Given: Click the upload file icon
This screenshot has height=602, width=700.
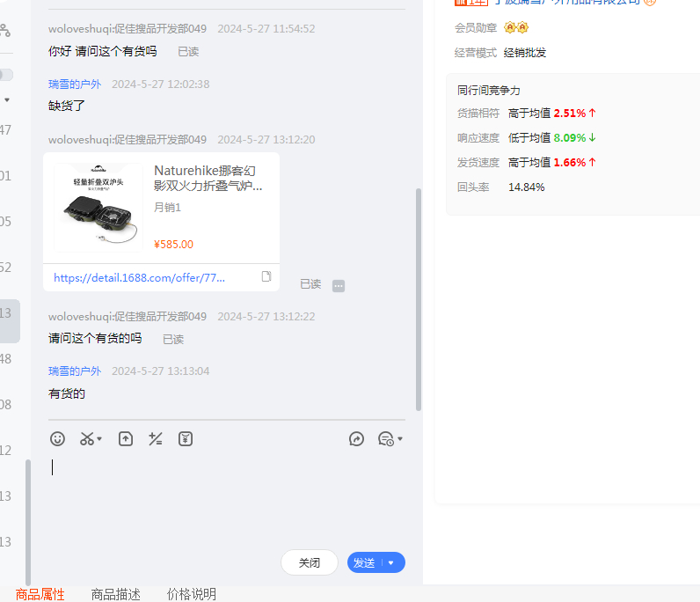Looking at the screenshot, I should tap(126, 438).
